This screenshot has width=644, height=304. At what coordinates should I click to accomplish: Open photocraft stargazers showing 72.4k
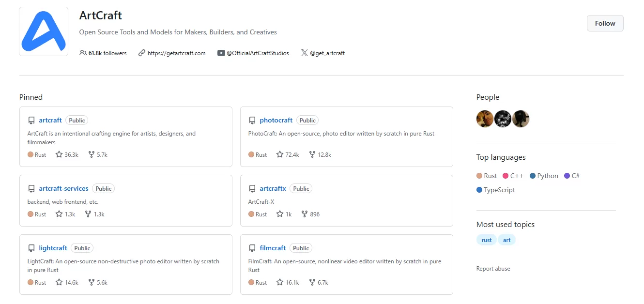[x=288, y=155]
